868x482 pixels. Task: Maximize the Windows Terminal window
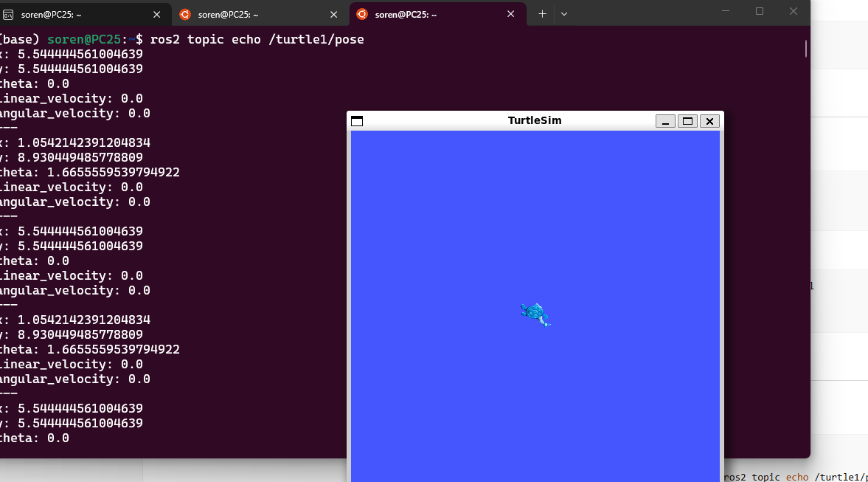[x=760, y=11]
